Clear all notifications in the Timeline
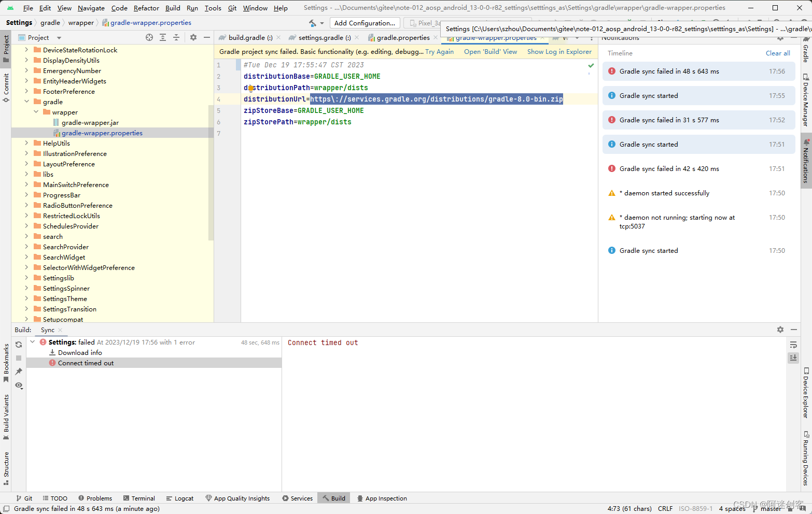The image size is (812, 514). tap(778, 53)
